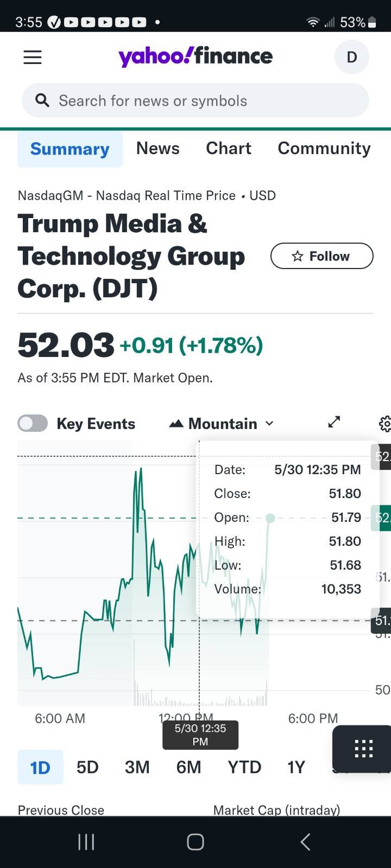The image size is (391, 868).
Task: Open the Mountain chart type dropdown
Action: click(222, 424)
